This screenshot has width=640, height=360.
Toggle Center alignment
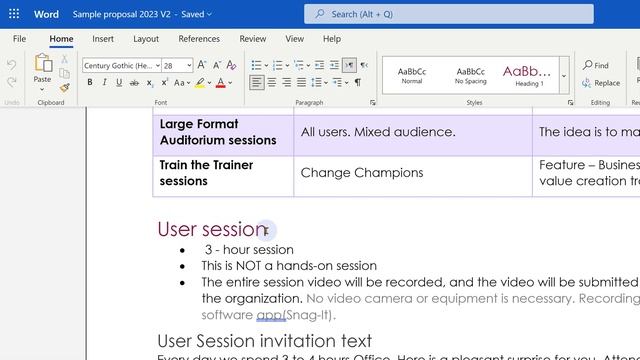click(272, 83)
